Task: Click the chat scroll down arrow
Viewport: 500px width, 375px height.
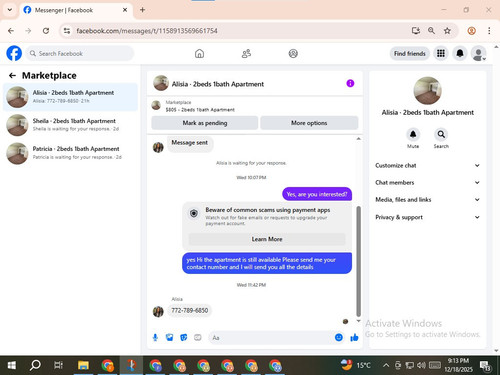Action: (x=359, y=321)
